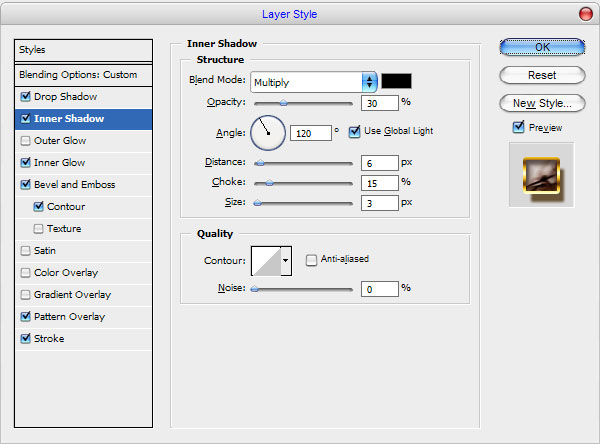Enable Anti-aliased contour option
The width and height of the screenshot is (600, 444).
tap(311, 260)
